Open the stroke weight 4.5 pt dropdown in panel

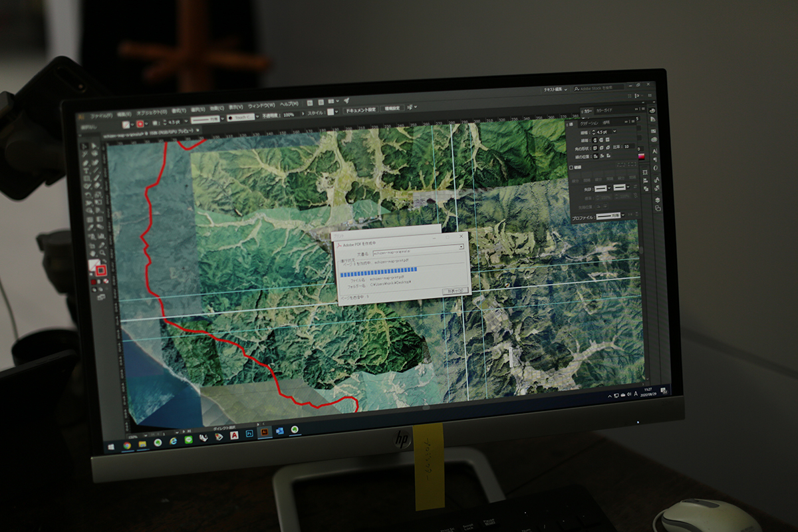[614, 132]
